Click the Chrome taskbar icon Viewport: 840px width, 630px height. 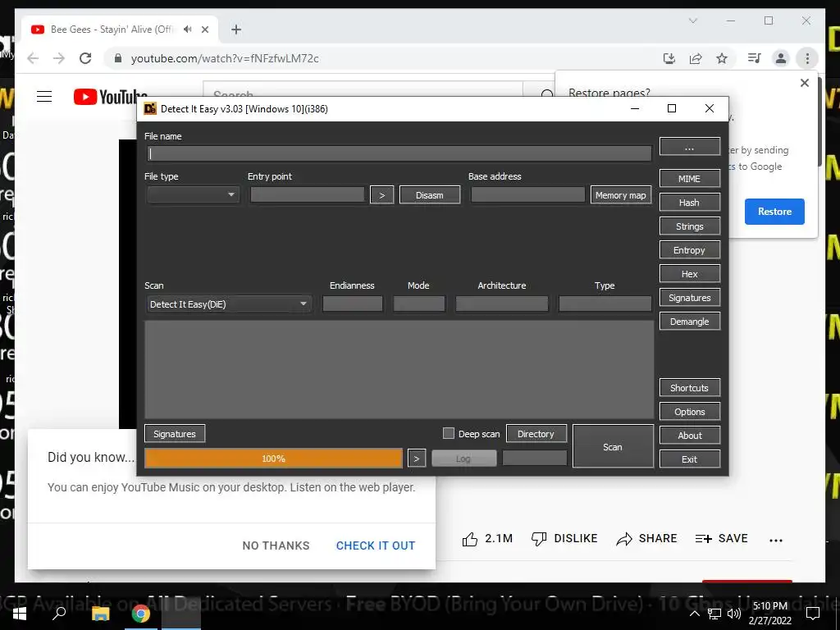(141, 613)
